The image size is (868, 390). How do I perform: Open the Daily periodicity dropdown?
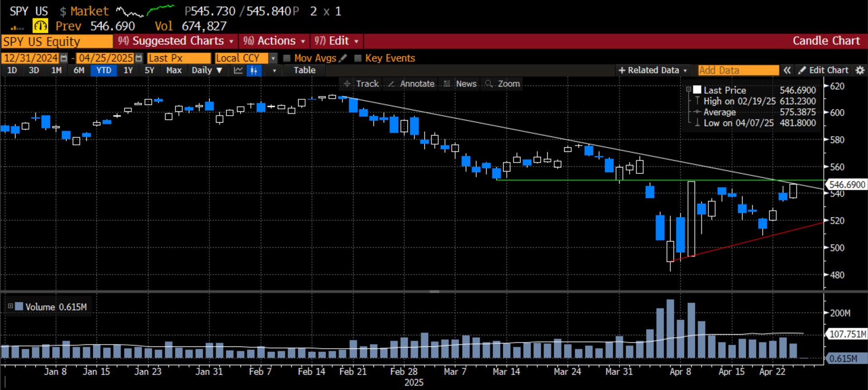pos(207,70)
